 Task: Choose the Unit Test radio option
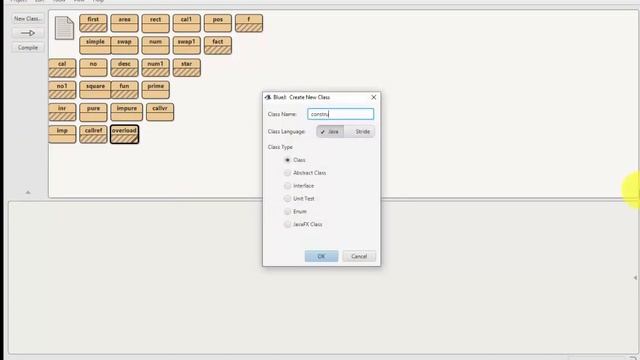[x=287, y=199]
